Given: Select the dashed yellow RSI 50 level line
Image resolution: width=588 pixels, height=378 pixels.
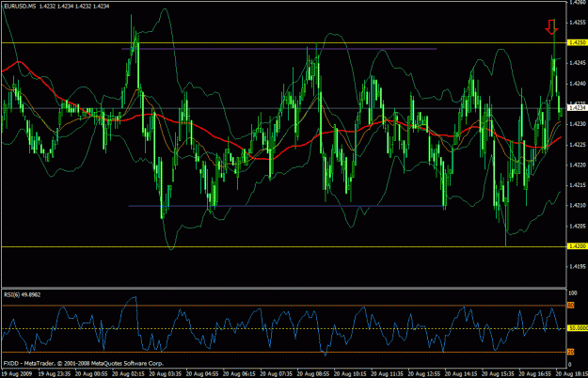Looking at the screenshot, I should 284,328.
